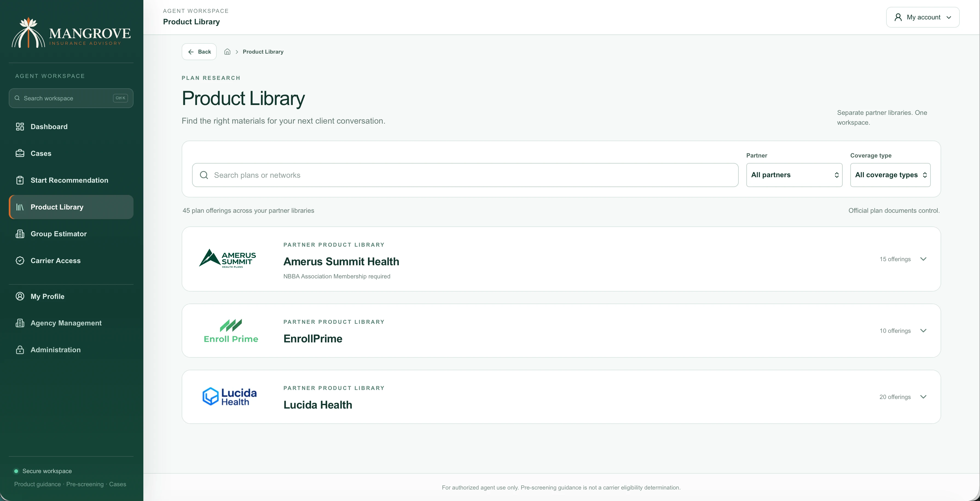The image size is (980, 501).
Task: Click the Group Estimator building icon
Action: coord(20,234)
